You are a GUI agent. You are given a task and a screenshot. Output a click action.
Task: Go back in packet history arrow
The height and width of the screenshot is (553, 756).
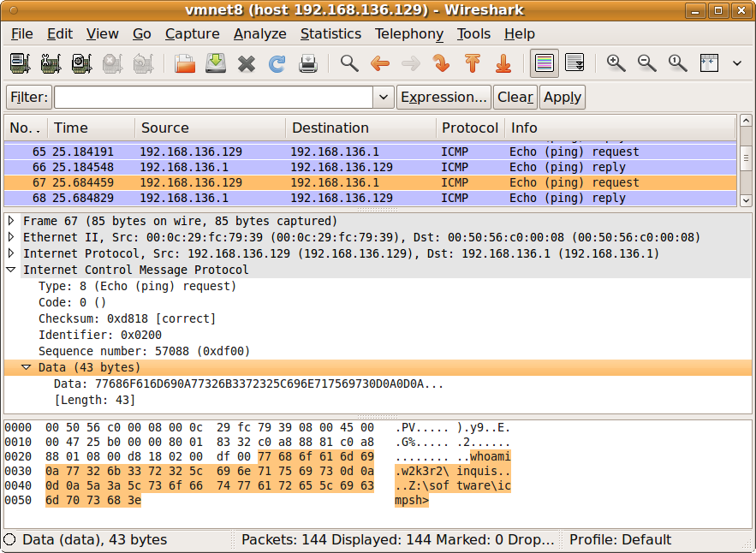coord(380,63)
